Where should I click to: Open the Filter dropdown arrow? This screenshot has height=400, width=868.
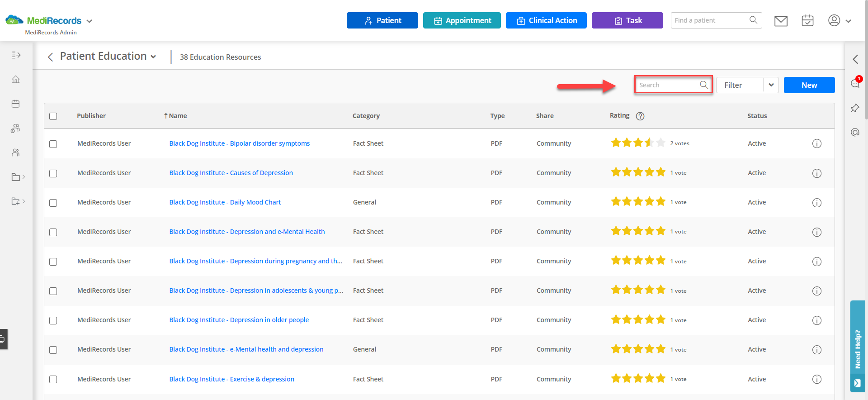tap(771, 85)
